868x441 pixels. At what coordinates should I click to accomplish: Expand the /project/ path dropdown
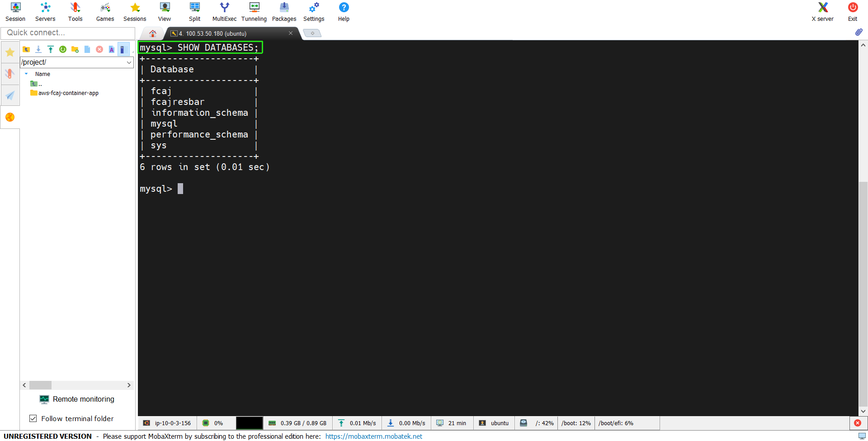(x=129, y=62)
